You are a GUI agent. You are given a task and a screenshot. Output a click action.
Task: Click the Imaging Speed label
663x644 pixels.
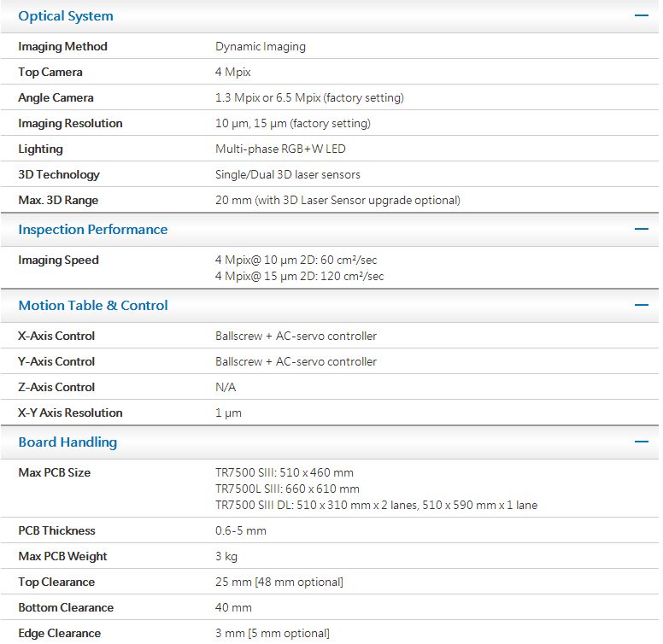[58, 260]
